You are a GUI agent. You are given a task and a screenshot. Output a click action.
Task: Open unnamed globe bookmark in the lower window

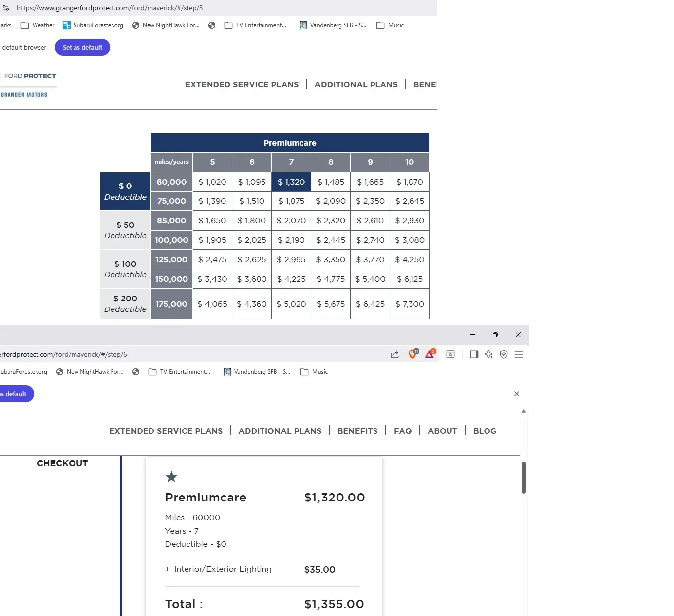(136, 372)
